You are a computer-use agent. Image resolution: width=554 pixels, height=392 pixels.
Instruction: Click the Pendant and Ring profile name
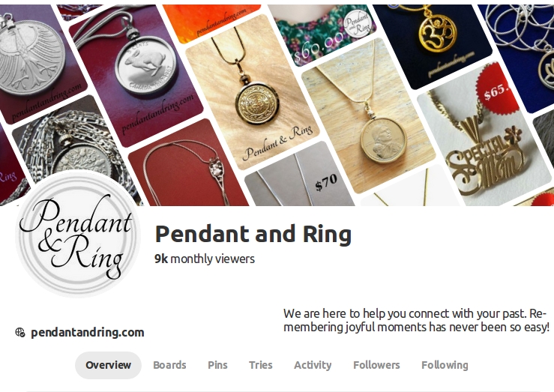[253, 234]
